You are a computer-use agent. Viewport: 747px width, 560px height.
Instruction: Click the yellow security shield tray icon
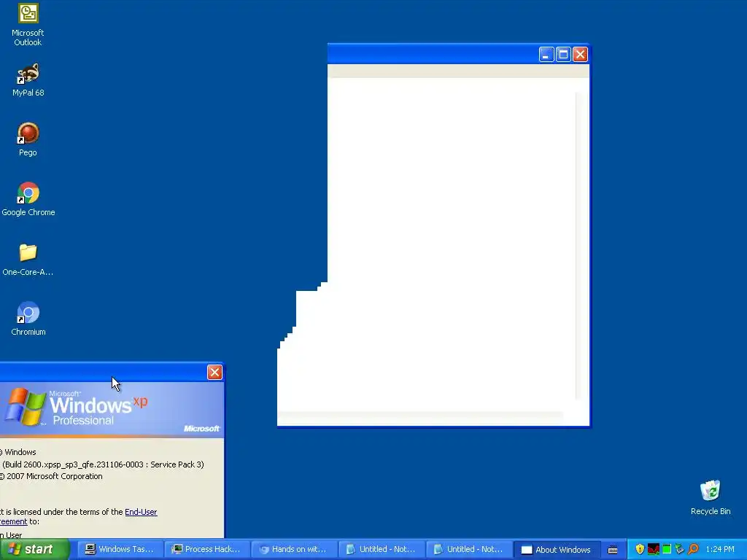(640, 549)
